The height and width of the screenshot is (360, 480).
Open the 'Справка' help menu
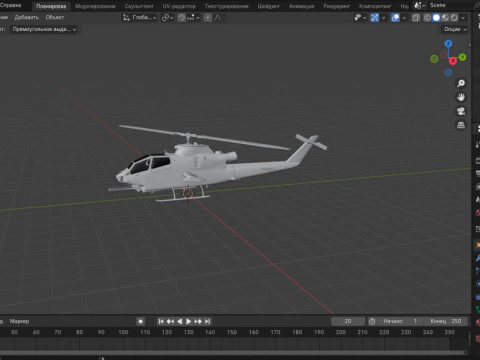(x=11, y=5)
